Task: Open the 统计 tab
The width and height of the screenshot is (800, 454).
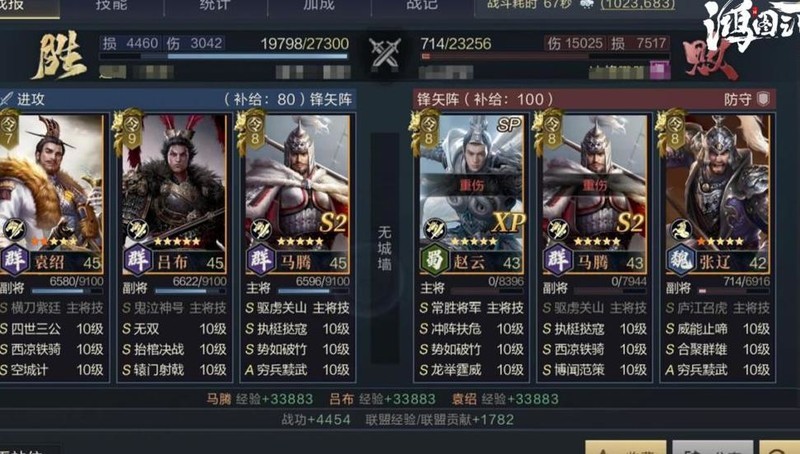Action: coord(215,5)
